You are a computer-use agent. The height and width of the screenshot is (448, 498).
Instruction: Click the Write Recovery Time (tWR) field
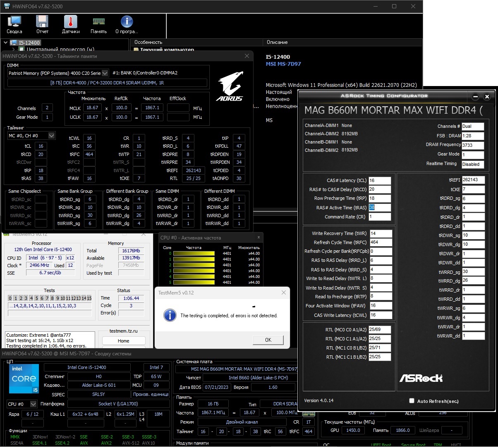tap(381, 233)
